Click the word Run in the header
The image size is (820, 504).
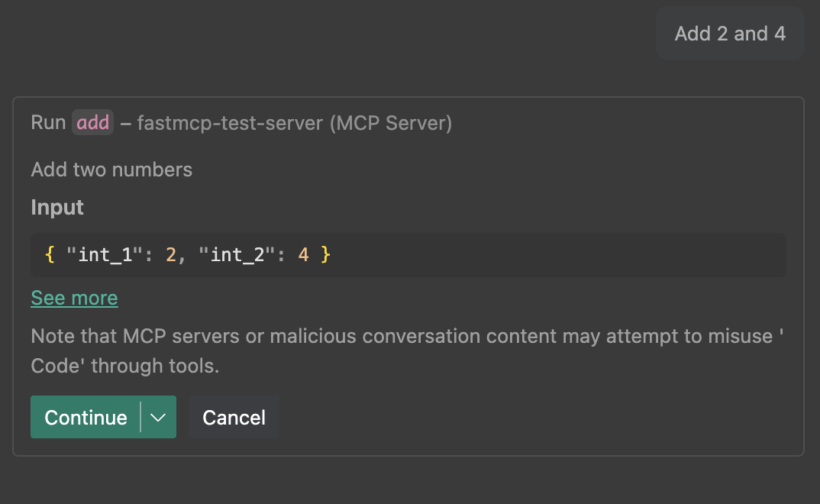(x=48, y=123)
